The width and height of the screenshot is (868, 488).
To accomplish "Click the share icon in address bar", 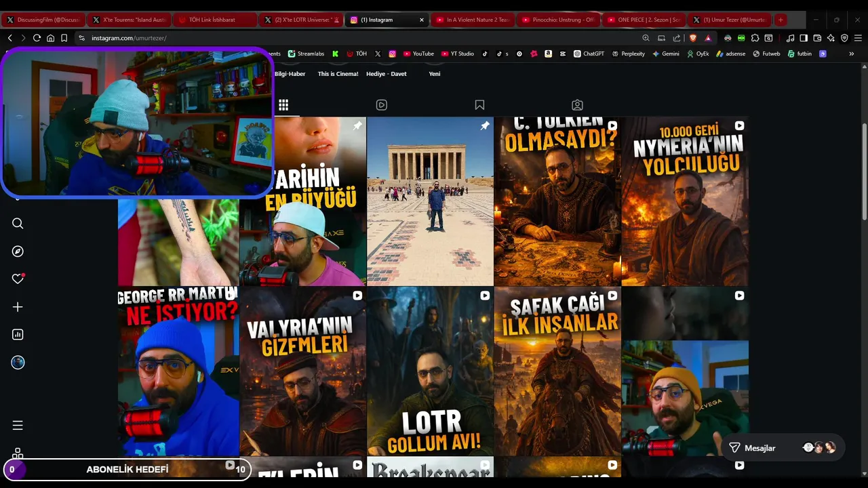I will tap(676, 38).
